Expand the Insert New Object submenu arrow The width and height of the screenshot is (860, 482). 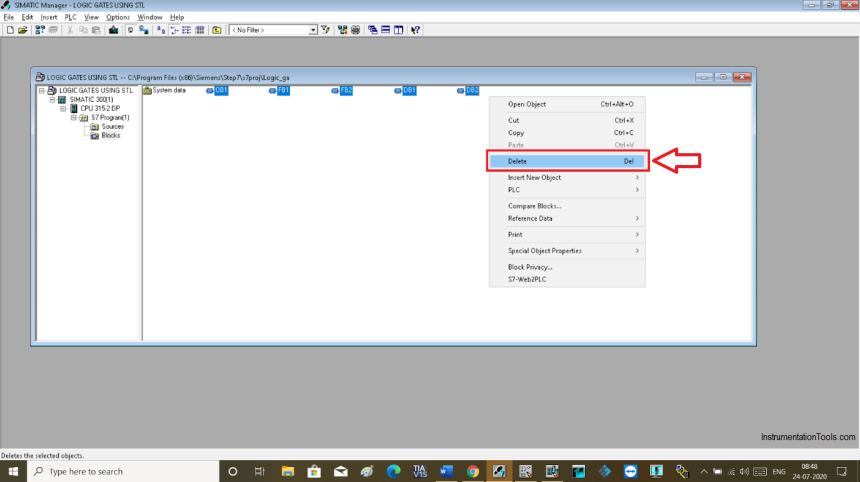637,178
